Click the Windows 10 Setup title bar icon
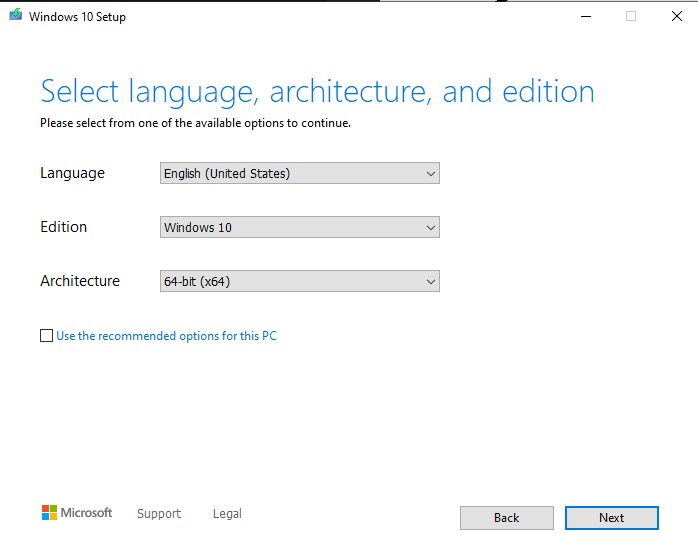The image size is (698, 551). [14, 16]
